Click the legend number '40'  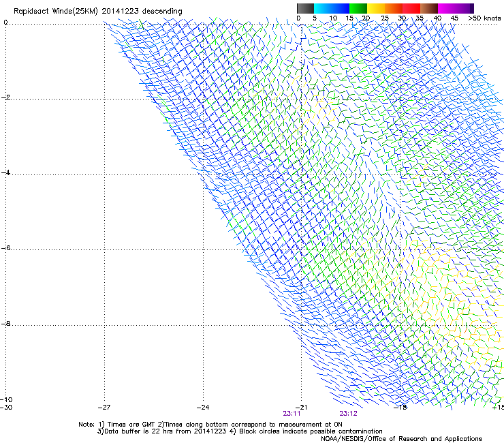click(x=437, y=18)
